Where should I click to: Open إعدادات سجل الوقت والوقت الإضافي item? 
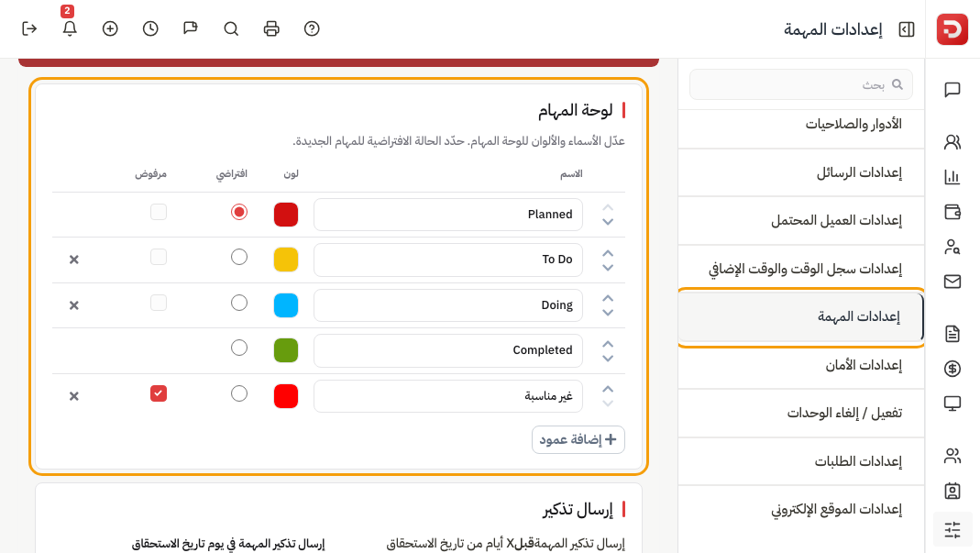coord(800,269)
